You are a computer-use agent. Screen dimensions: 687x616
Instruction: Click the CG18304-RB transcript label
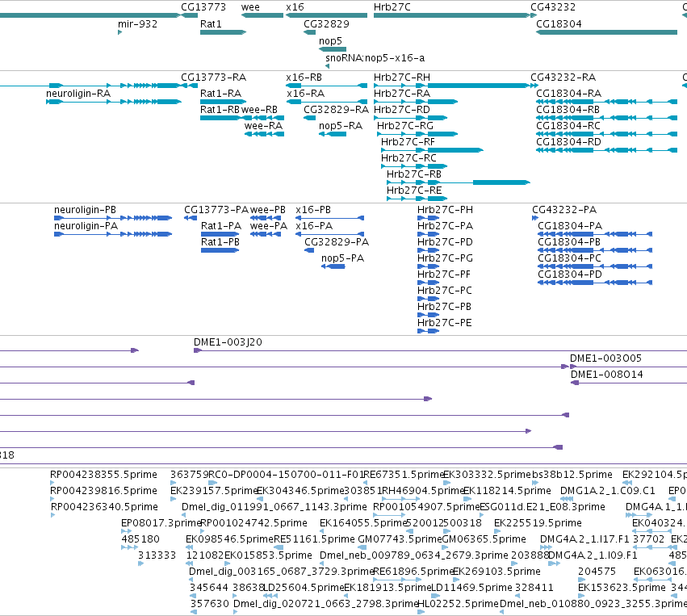[568, 110]
